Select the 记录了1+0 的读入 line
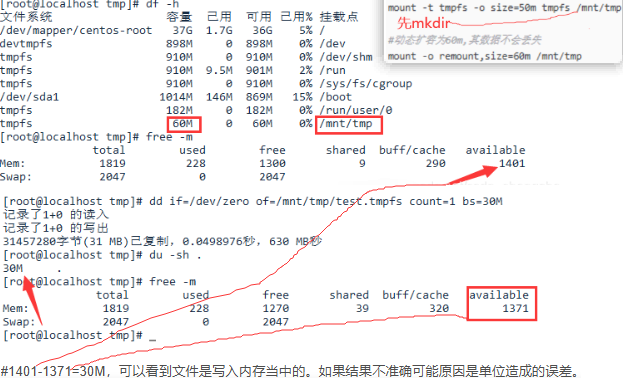623x378 pixels. (56, 215)
